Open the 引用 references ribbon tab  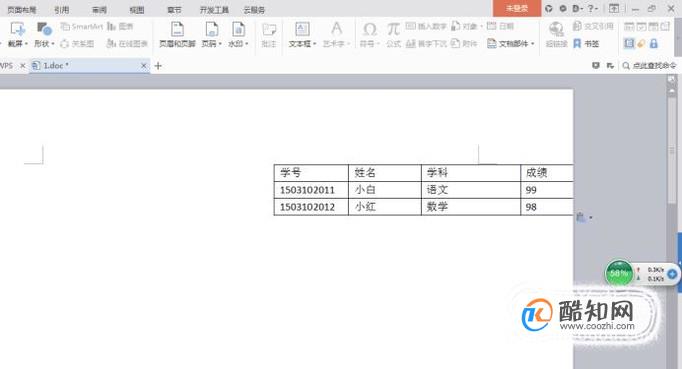click(x=62, y=10)
